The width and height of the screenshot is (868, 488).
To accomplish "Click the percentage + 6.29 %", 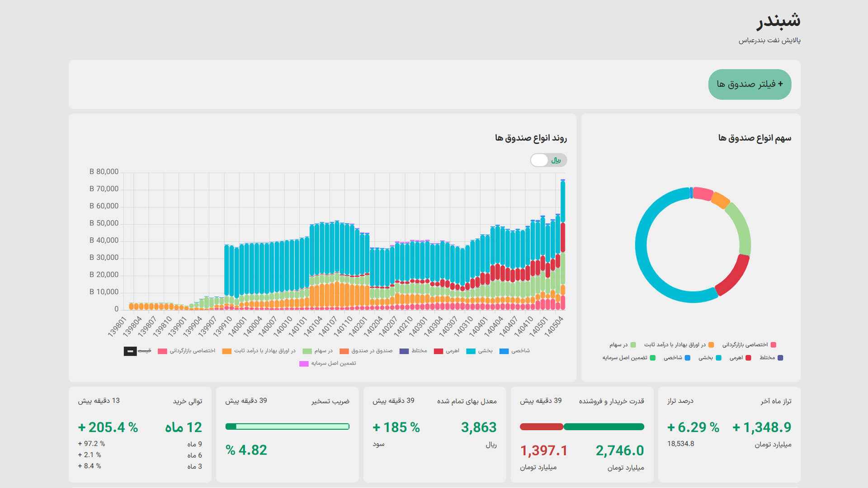I will (693, 427).
